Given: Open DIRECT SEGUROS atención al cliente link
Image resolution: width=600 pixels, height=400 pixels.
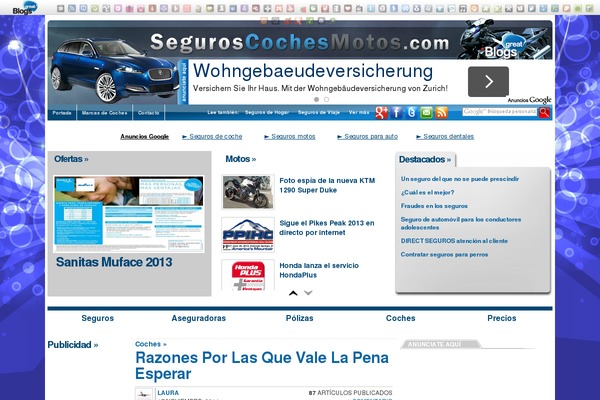Looking at the screenshot, I should click(454, 241).
